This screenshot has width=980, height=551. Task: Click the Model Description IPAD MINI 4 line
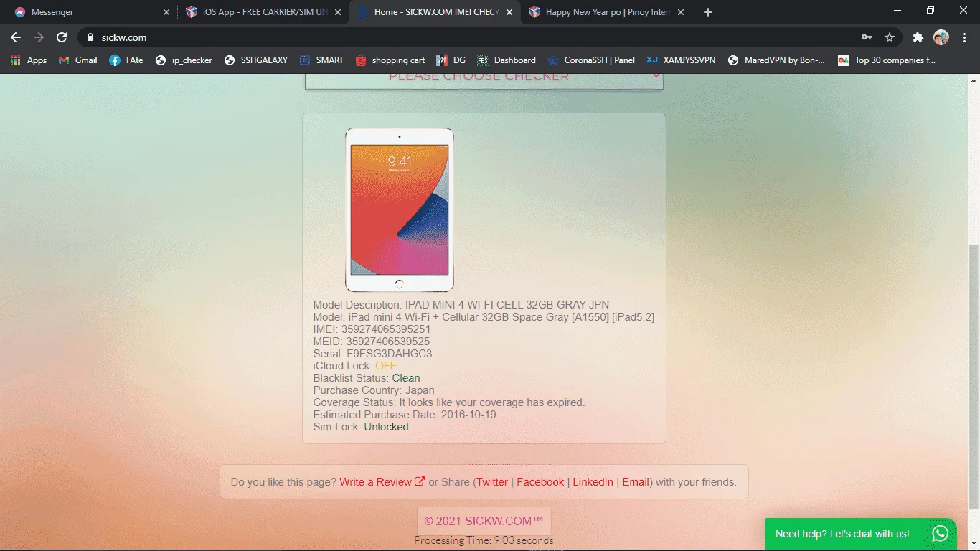[461, 305]
